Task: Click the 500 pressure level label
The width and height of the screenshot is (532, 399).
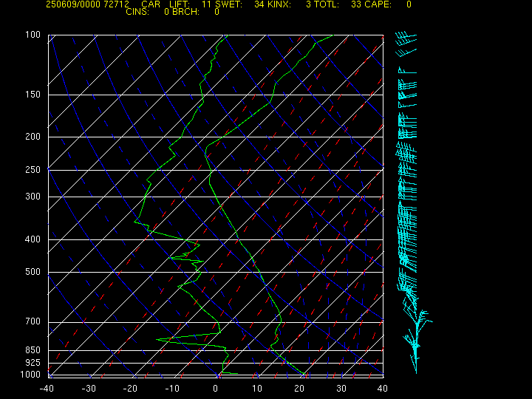Action: point(33,272)
